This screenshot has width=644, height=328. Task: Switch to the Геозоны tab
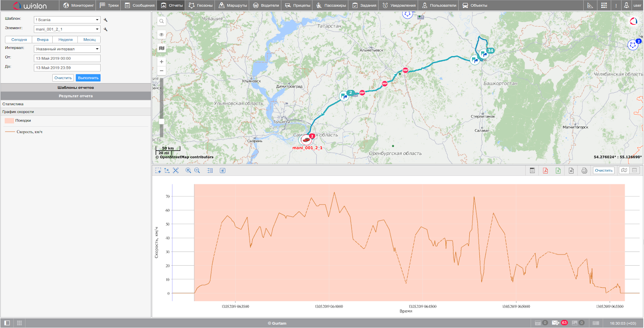point(201,6)
